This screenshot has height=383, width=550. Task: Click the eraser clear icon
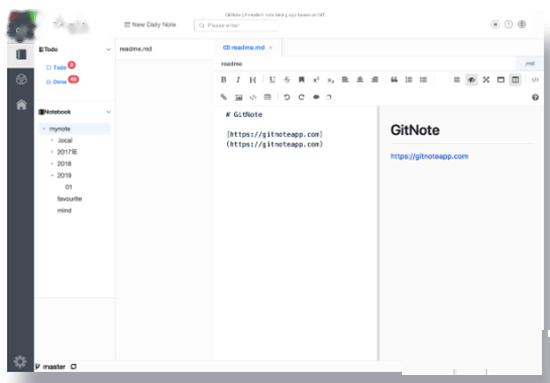(316, 97)
